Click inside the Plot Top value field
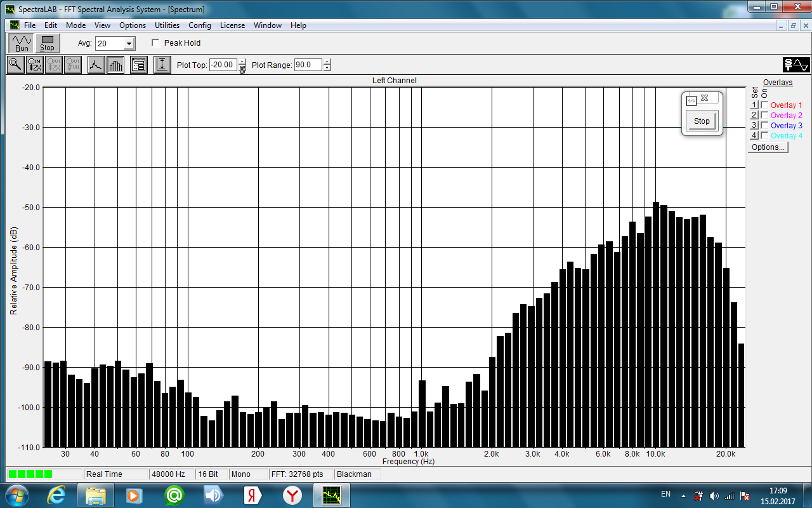 (223, 65)
